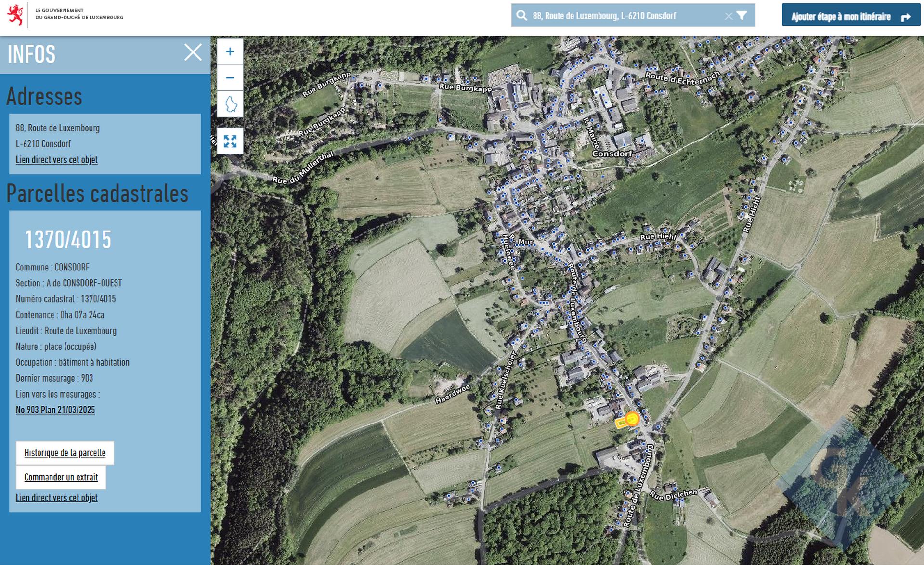
Task: Click Commander un extrait button
Action: [x=61, y=477]
